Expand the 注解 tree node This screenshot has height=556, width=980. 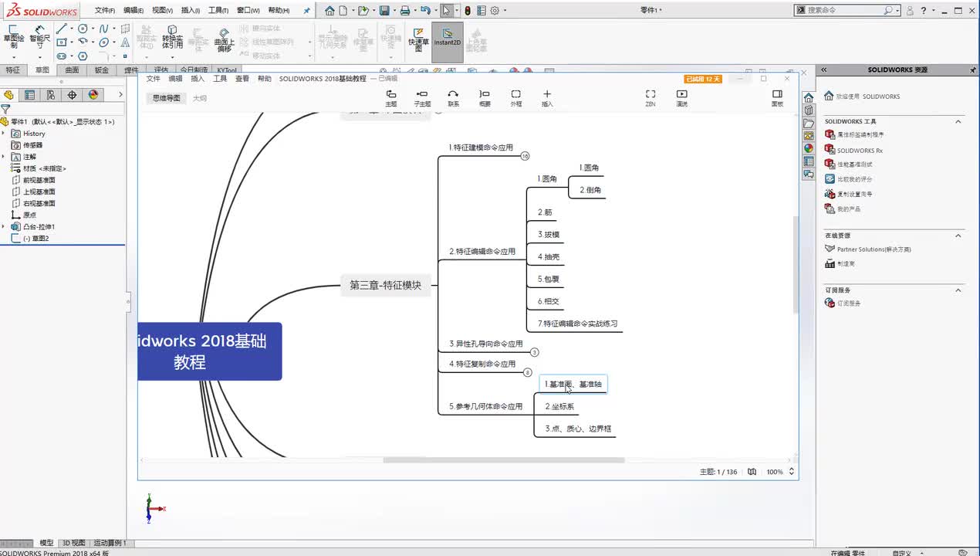tap(3, 157)
